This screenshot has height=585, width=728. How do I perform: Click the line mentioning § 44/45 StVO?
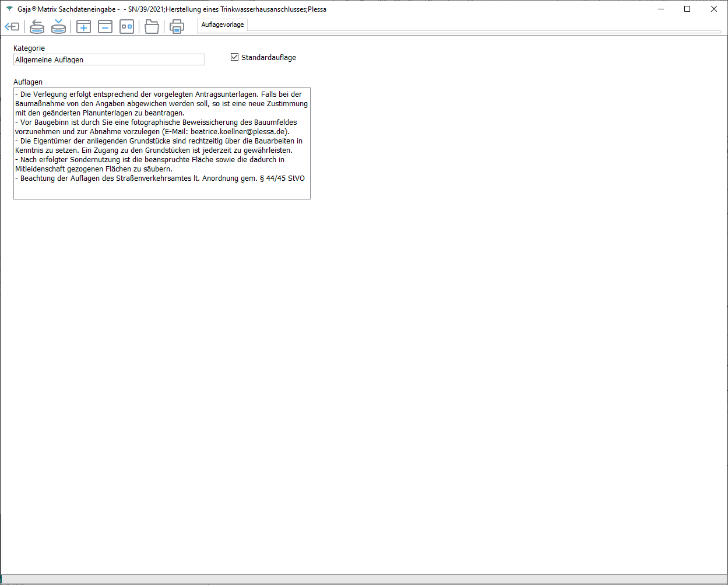(160, 178)
